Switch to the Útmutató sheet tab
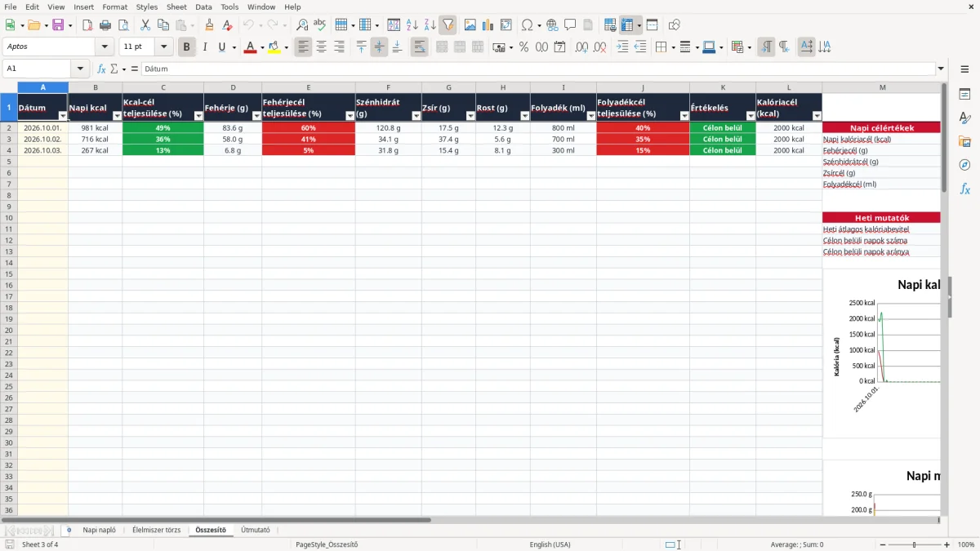 click(x=256, y=530)
